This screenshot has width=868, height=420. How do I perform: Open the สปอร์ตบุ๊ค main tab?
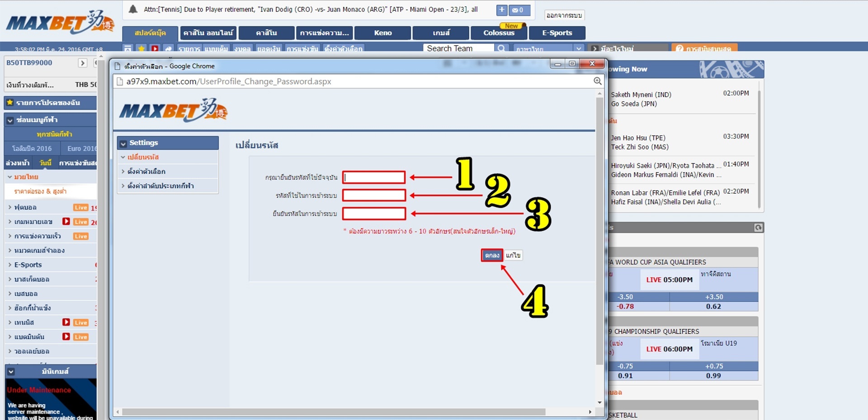point(150,33)
